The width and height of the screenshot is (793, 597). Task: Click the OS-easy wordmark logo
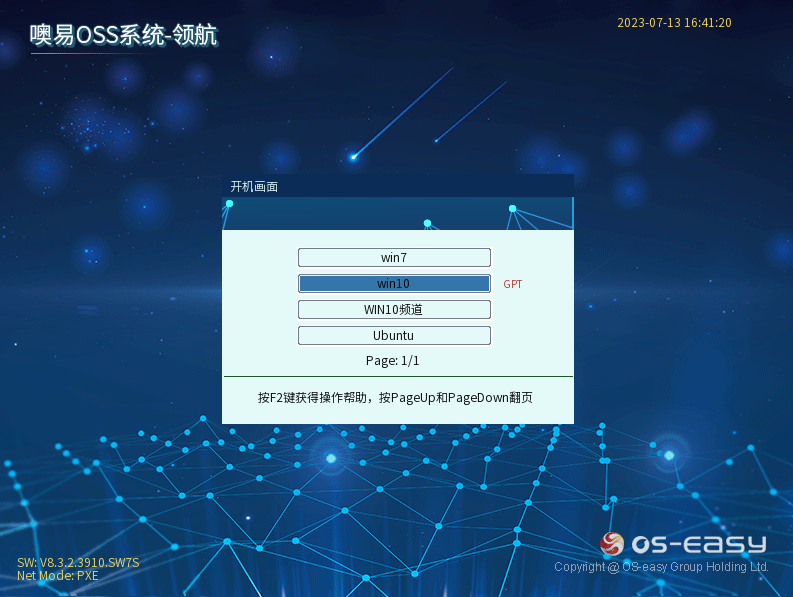pyautogui.click(x=698, y=544)
